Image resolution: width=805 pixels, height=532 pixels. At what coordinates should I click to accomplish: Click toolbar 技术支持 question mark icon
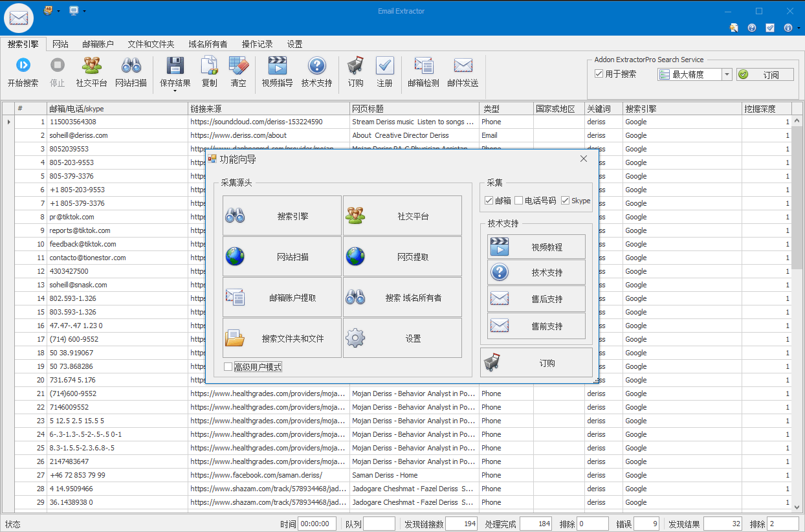click(x=316, y=65)
